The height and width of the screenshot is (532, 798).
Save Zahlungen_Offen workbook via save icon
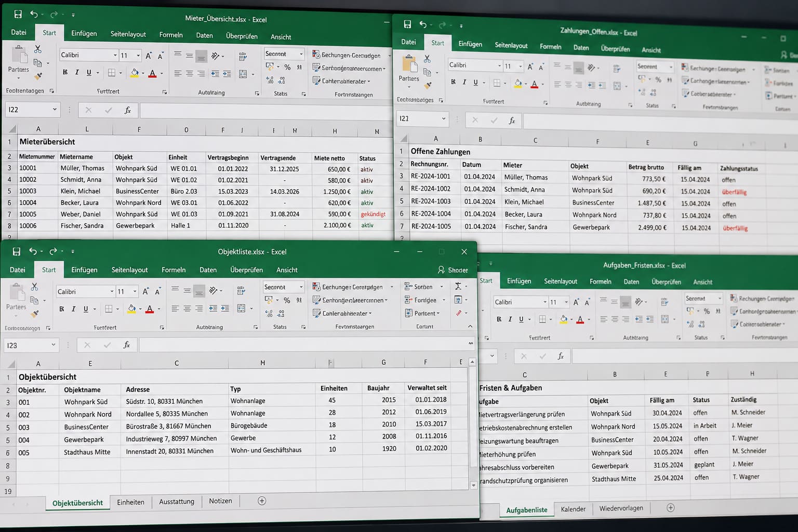coord(407,24)
